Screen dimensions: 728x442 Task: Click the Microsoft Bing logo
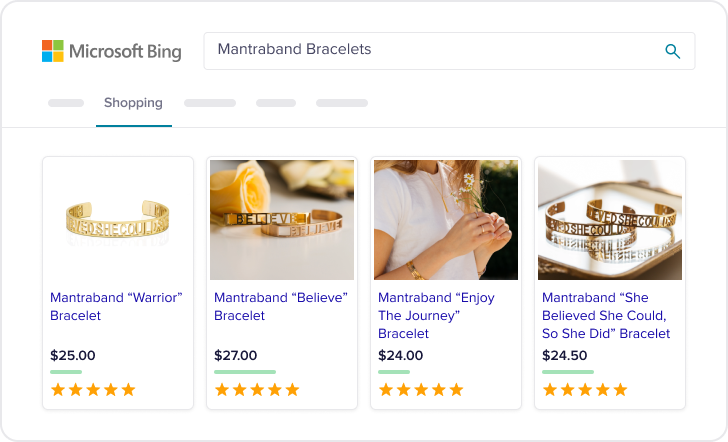[111, 51]
